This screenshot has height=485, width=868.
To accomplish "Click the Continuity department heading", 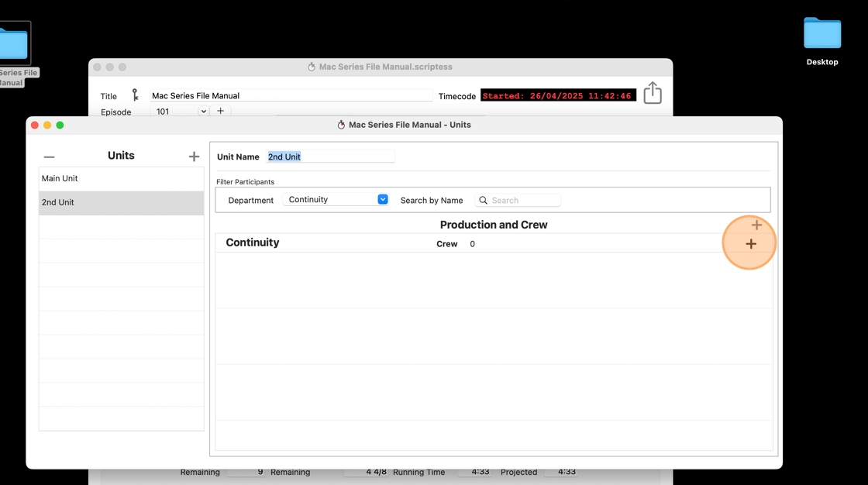I will coord(253,242).
